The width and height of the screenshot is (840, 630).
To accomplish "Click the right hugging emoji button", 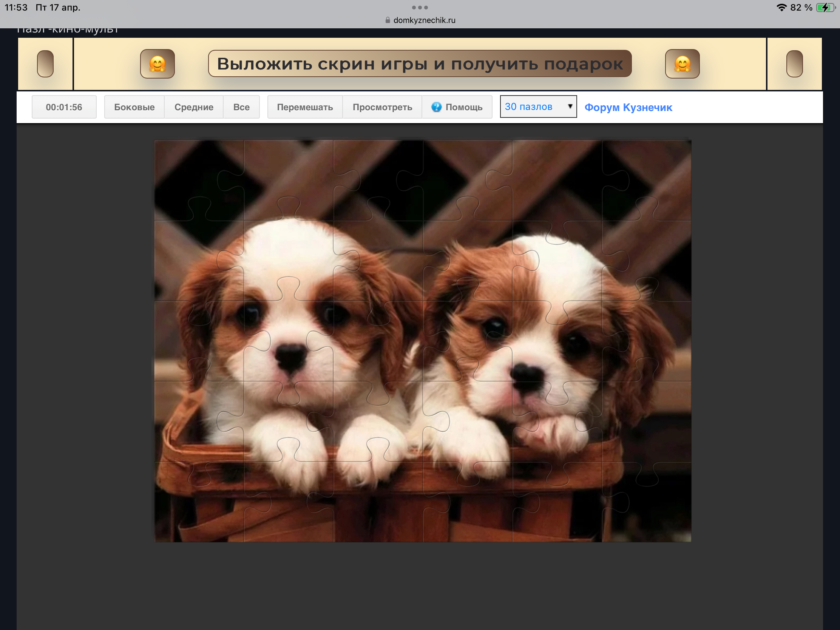I will click(x=682, y=64).
